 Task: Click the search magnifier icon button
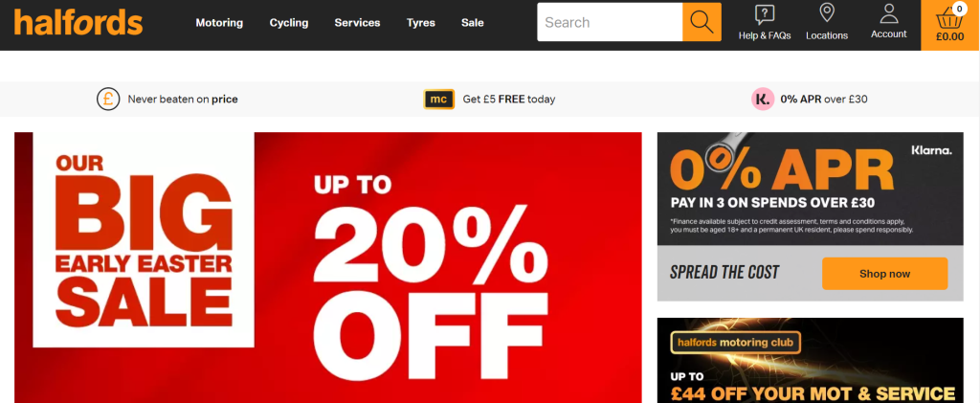pos(702,22)
